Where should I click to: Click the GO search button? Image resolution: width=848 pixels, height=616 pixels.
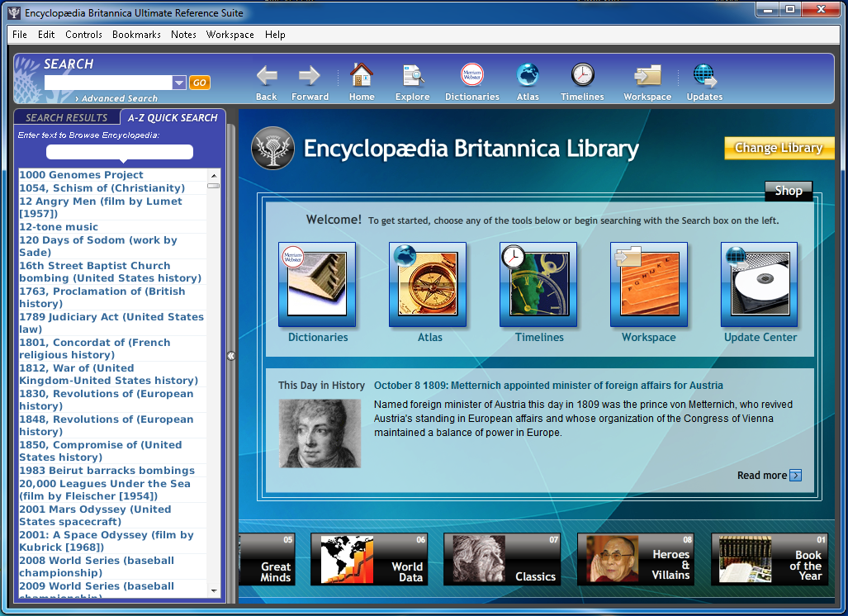(200, 83)
